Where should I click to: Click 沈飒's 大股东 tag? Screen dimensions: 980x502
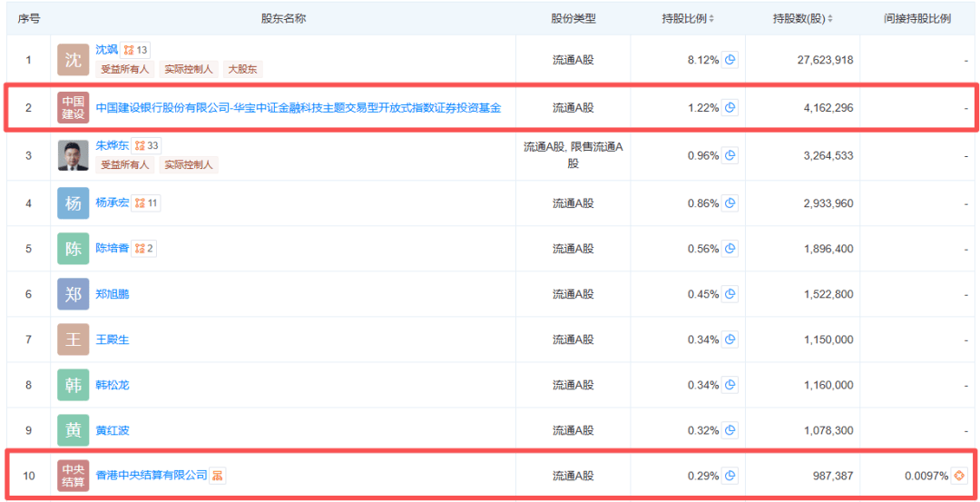point(243,69)
